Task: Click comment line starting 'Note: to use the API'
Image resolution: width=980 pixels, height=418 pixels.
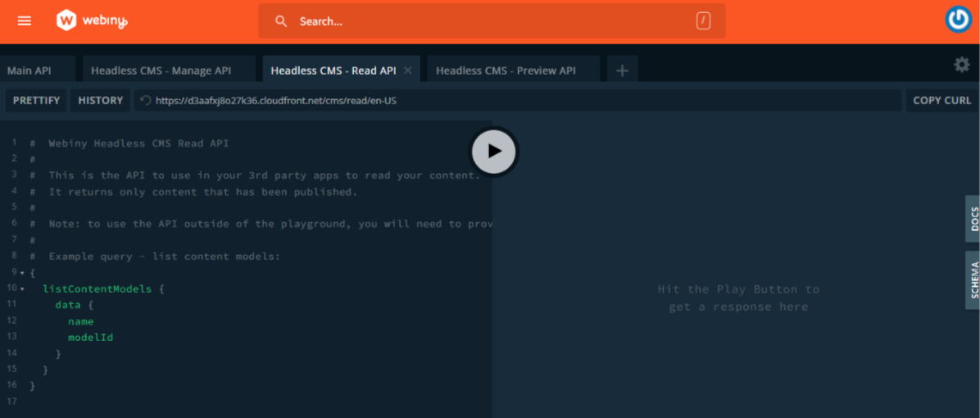Action: (x=271, y=224)
